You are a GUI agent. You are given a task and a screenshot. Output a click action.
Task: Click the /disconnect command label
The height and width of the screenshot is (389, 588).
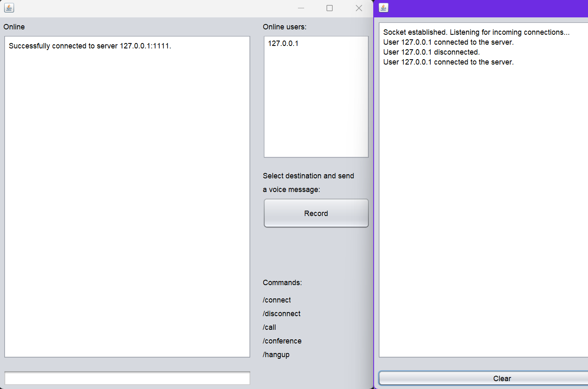[x=281, y=314]
